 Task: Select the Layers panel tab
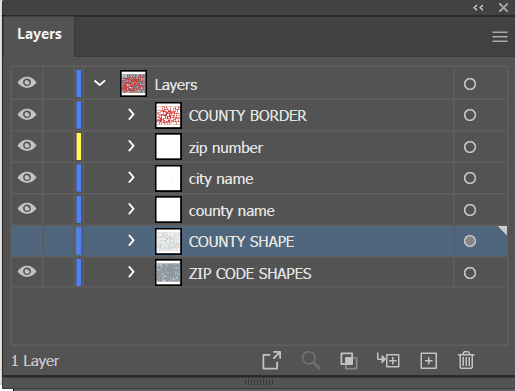39,34
